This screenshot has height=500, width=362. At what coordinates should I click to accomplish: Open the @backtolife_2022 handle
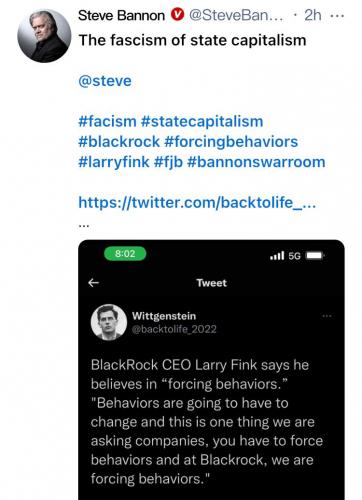[174, 329]
